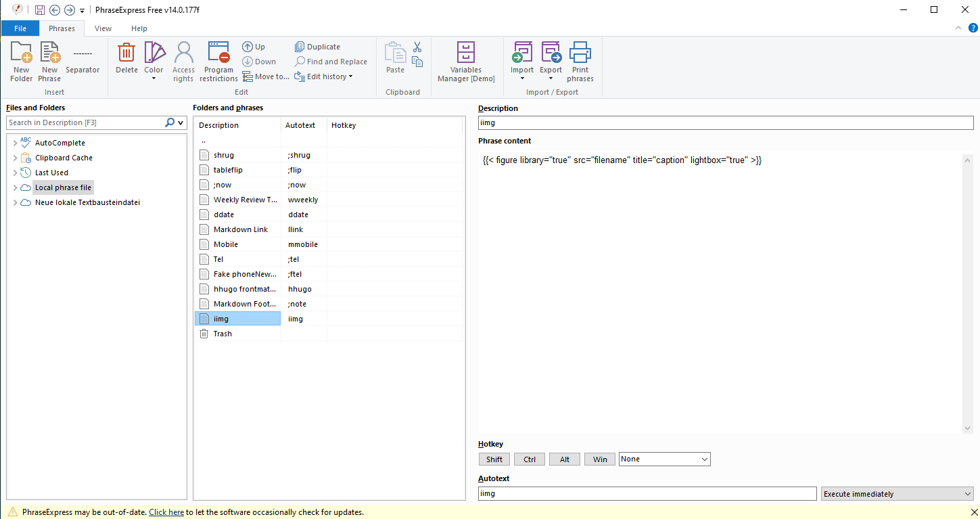Sort by the Autotext column header
The image size is (980, 519).
point(304,125)
